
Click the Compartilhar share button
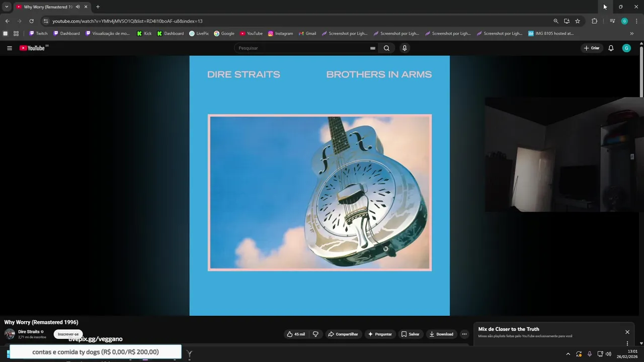tap(343, 334)
